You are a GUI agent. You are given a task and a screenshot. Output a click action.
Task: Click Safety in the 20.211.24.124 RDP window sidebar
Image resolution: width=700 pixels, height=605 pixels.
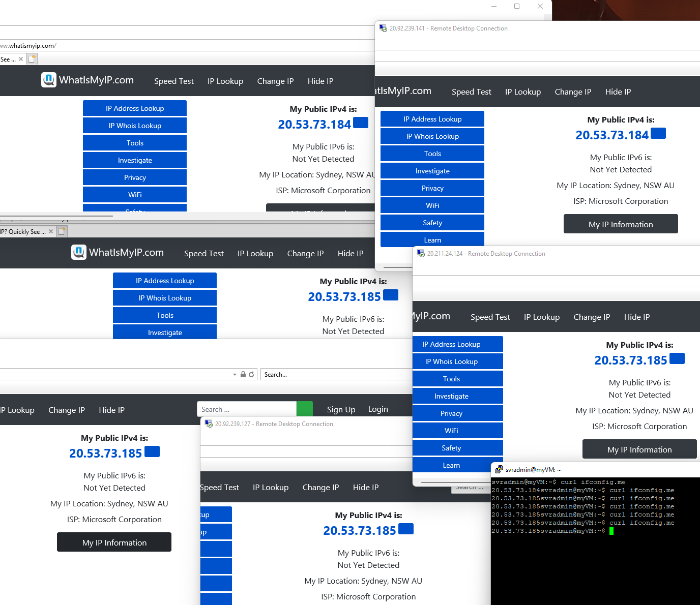pyautogui.click(x=458, y=448)
